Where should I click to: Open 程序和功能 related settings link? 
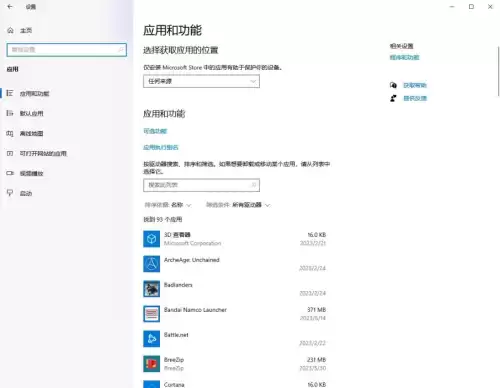(x=404, y=57)
